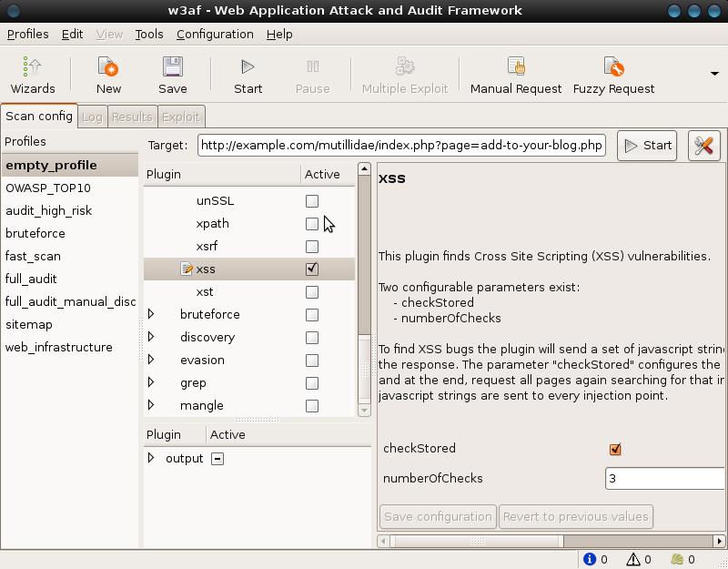728x569 pixels.
Task: Click the xss plugin edit icon
Action: 187,269
